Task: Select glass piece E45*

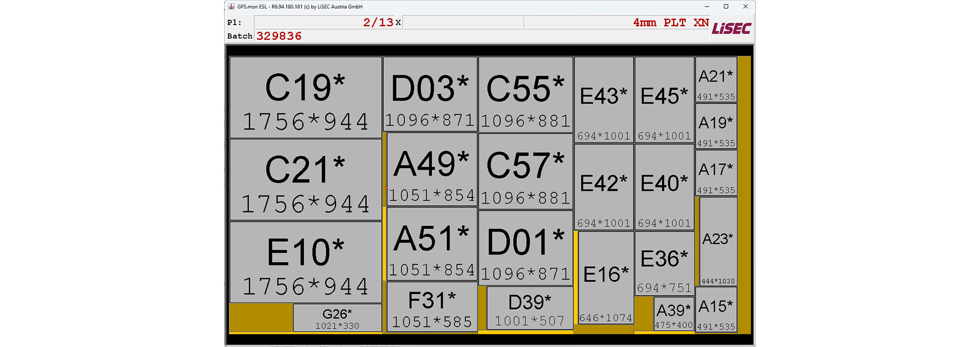Action: [x=665, y=100]
